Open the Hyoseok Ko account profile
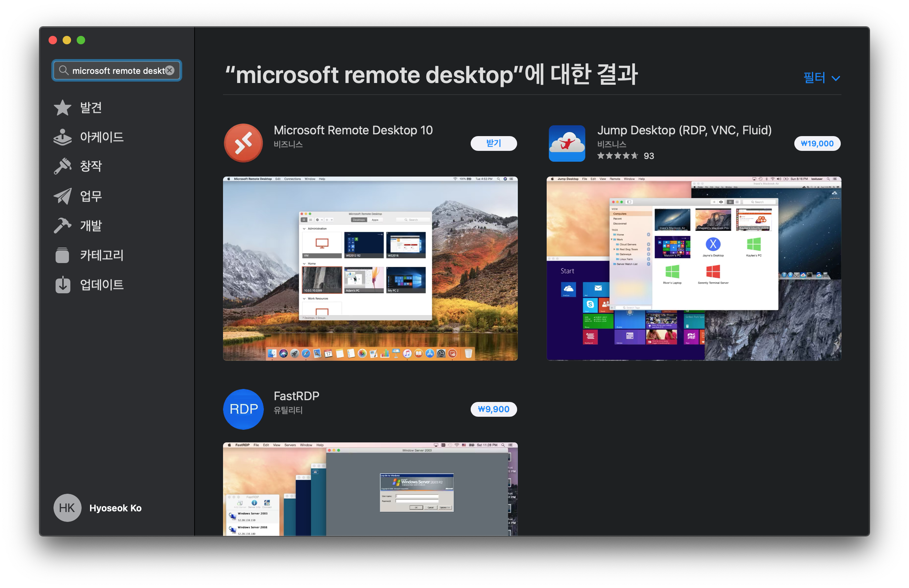 pyautogui.click(x=98, y=508)
